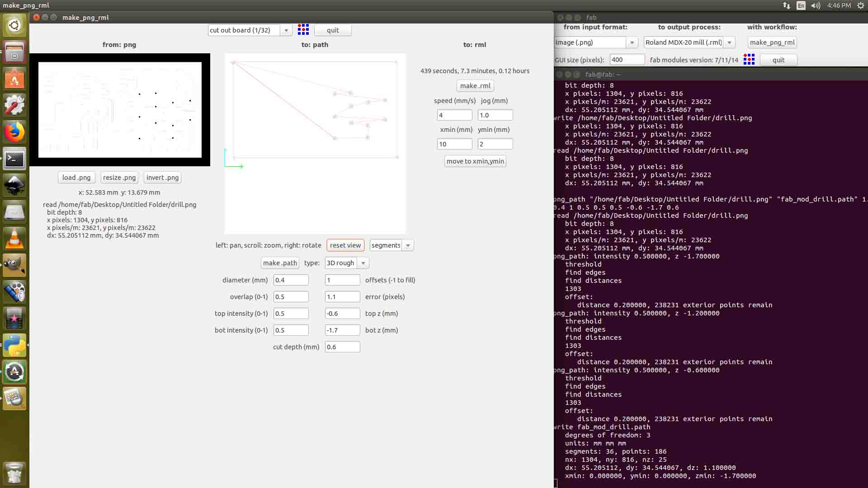This screenshot has width=868, height=488.
Task: Open the Roland MDX-20 mill output dropdown
Action: pyautogui.click(x=729, y=42)
